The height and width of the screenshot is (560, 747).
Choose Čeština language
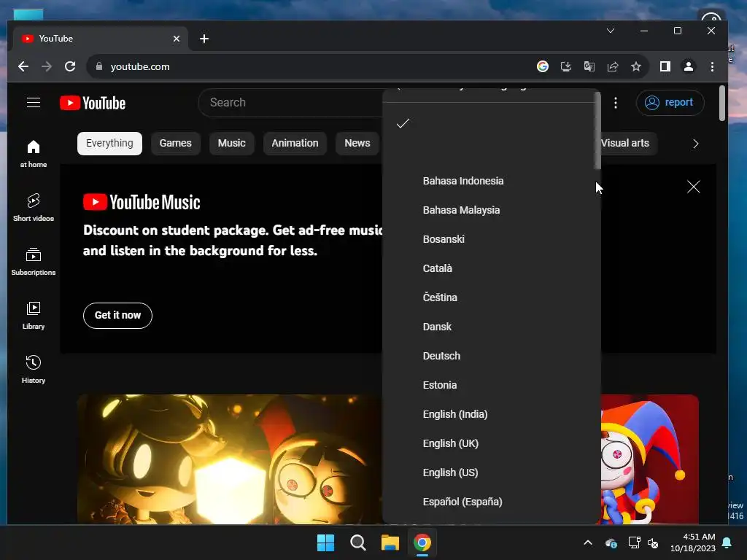point(489,297)
